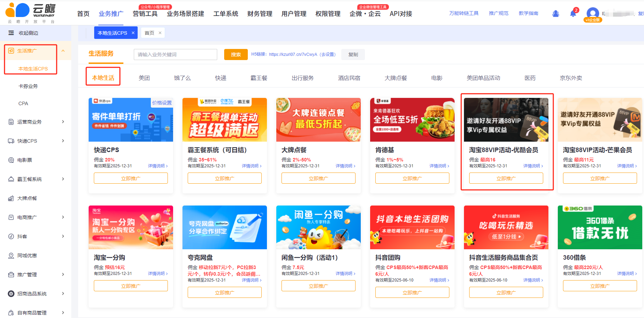Click the 大牌点餐 sidebar icon
The image size is (644, 318).
[x=11, y=198]
